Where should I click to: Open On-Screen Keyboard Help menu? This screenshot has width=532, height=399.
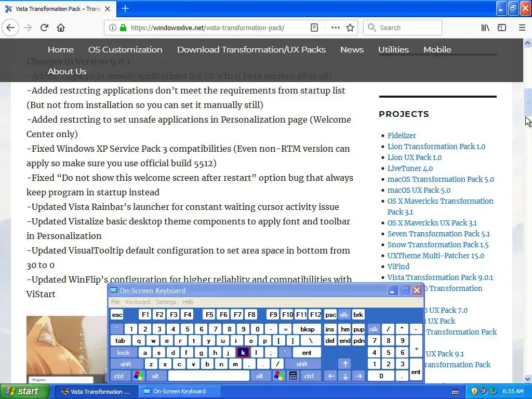click(x=188, y=302)
